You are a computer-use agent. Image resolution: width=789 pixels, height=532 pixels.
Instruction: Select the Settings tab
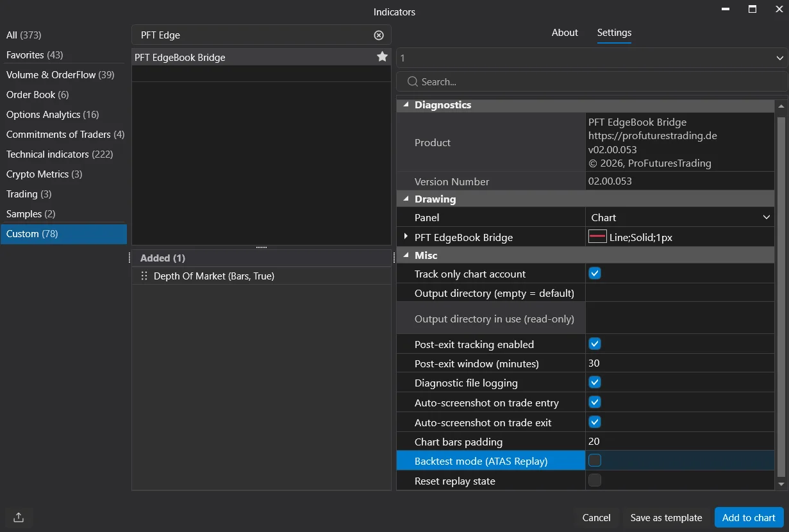click(x=614, y=33)
